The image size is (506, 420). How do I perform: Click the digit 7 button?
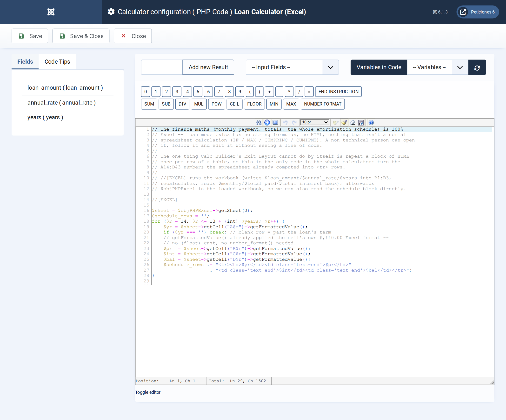pyautogui.click(x=219, y=92)
